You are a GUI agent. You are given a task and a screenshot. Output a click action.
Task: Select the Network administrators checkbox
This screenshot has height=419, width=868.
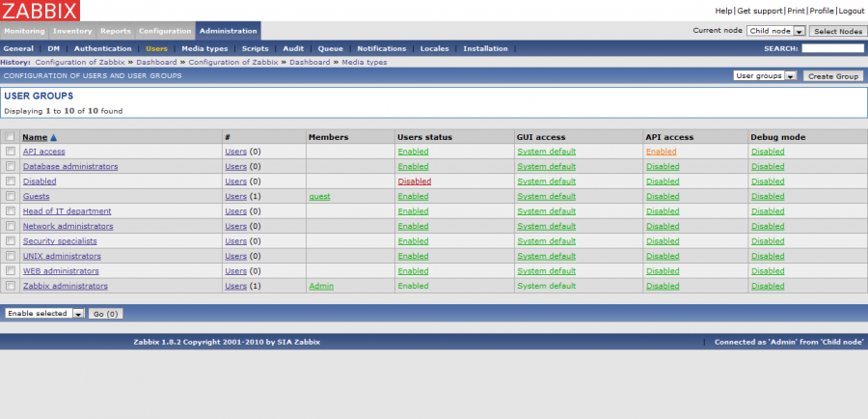coord(10,226)
